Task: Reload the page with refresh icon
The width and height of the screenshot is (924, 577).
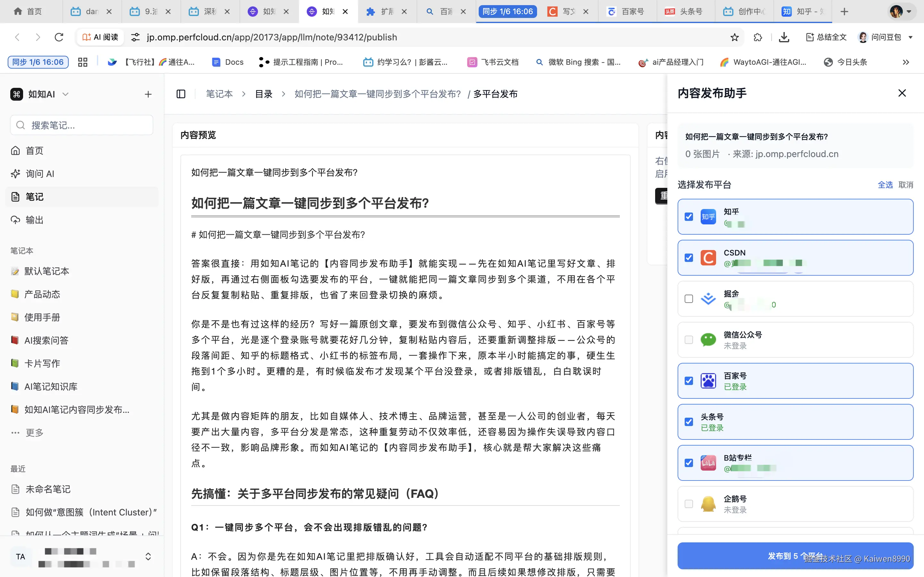Action: [59, 37]
